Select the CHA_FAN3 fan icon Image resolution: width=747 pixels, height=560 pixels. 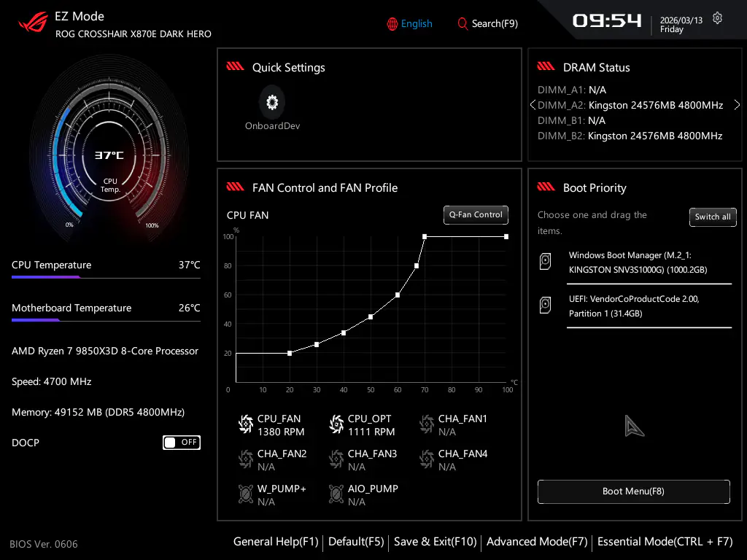click(x=336, y=459)
